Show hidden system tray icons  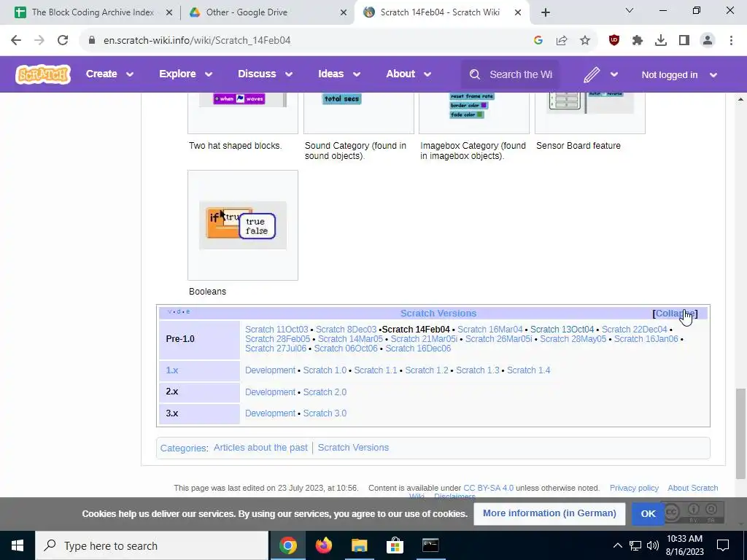coord(617,545)
